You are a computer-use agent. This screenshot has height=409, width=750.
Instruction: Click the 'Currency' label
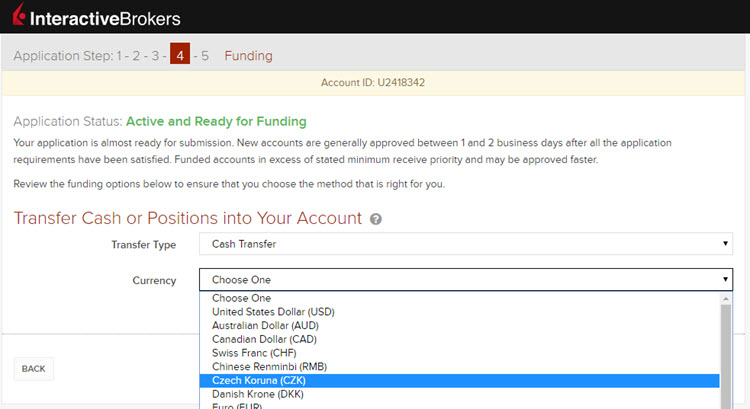pos(154,281)
